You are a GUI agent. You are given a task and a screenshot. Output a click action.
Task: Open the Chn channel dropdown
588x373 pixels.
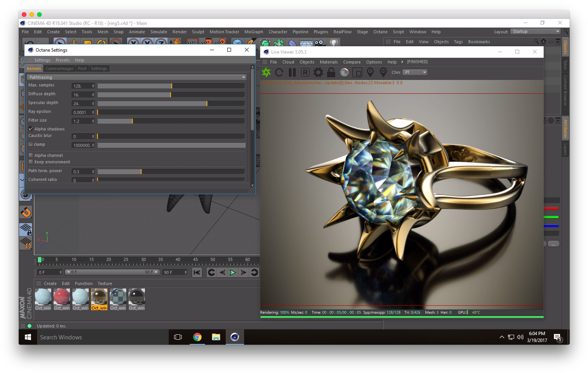415,72
